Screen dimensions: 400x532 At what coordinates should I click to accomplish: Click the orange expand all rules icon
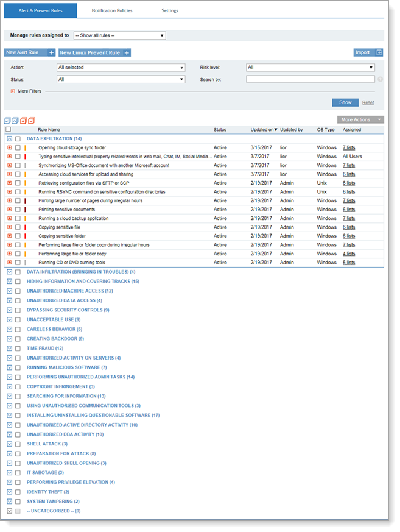[24, 121]
